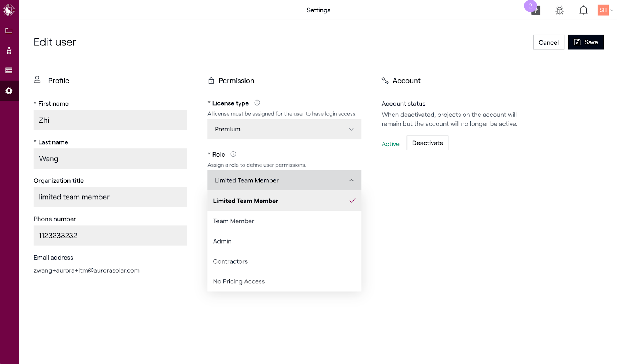The image size is (617, 364).
Task: Open the Settings gear in sidebar
Action: point(9,91)
